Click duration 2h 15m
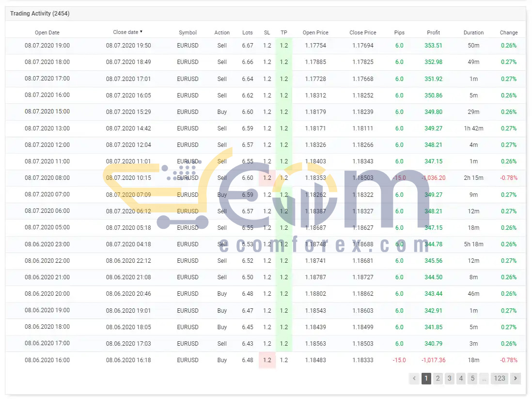 (x=474, y=178)
